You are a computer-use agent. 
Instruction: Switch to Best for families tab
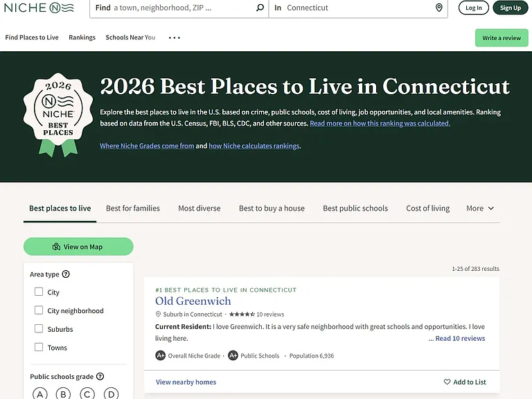[x=133, y=209]
